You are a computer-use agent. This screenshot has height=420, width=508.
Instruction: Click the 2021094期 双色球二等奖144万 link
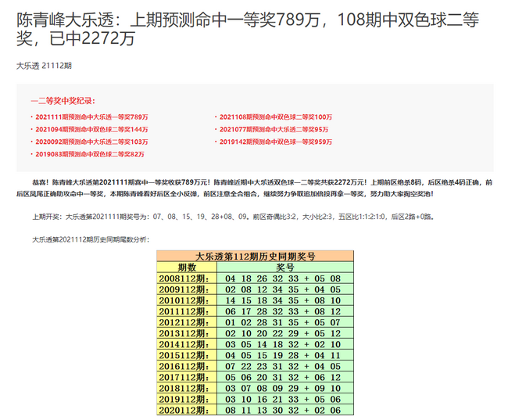pos(91,129)
